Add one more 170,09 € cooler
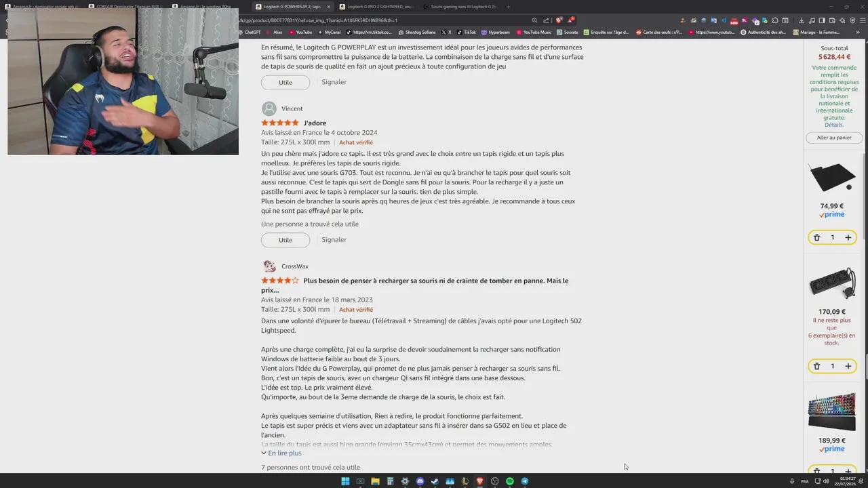868x488 pixels. coord(848,366)
